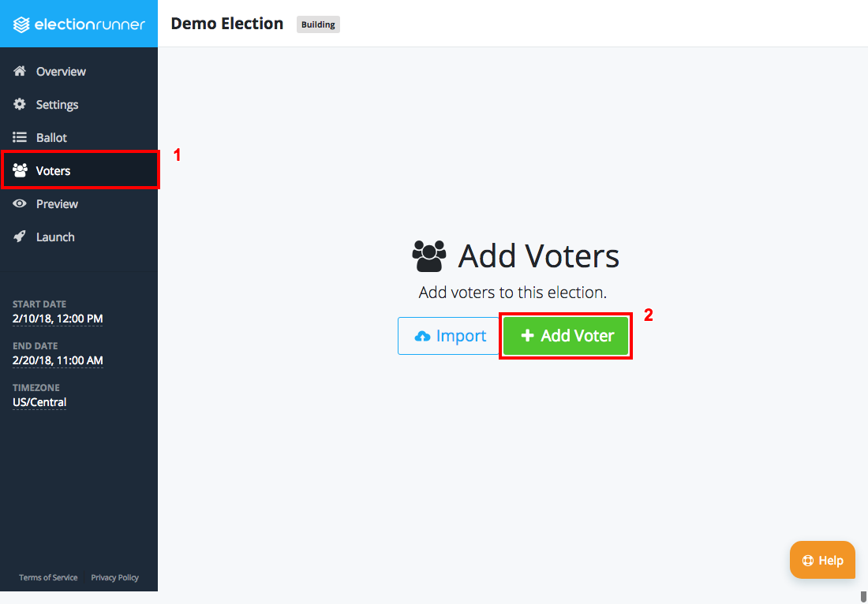This screenshot has height=604, width=868.
Task: Click the Building status badge
Action: 318,24
